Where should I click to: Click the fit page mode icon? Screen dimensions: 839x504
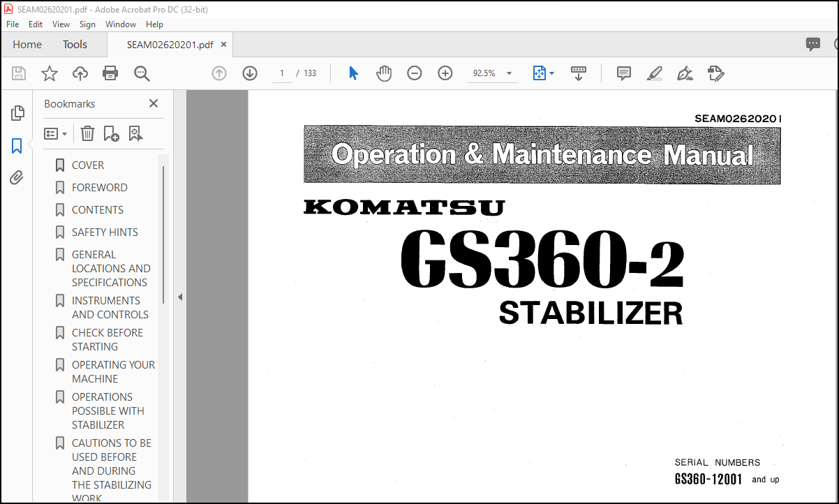539,73
